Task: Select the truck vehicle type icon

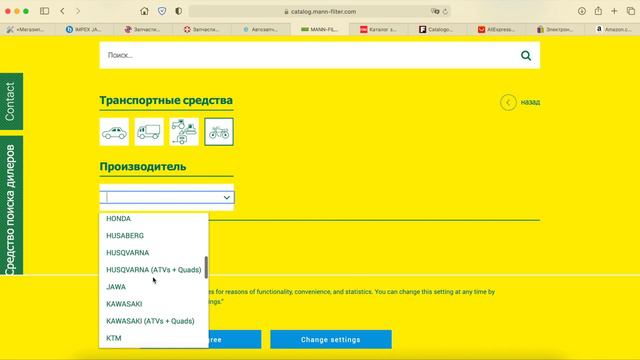Action: [x=149, y=132]
